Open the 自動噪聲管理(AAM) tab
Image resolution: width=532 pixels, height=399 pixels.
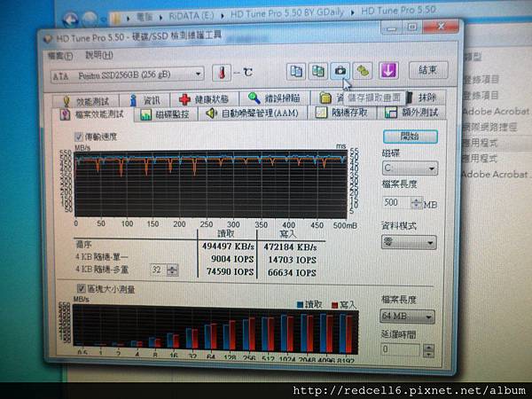[253, 113]
